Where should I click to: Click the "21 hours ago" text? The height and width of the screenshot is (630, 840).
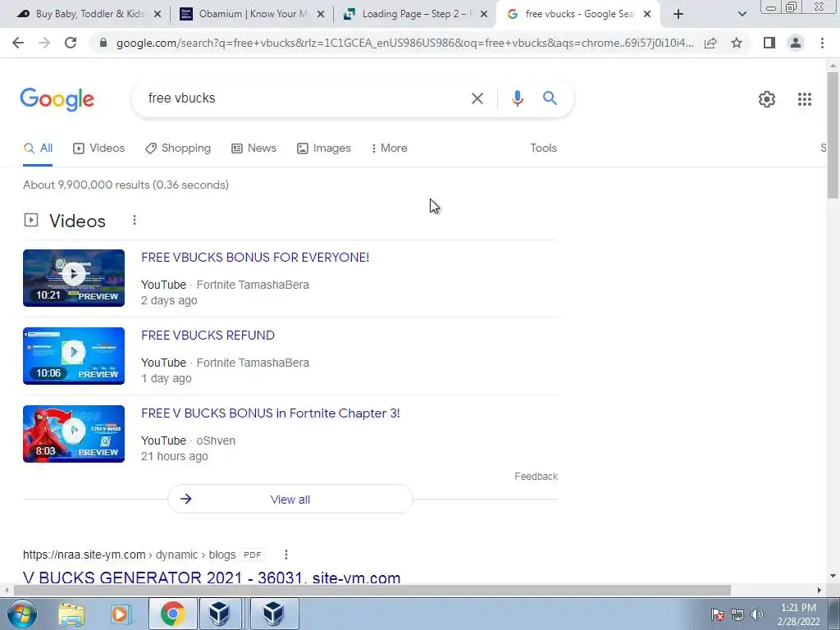[x=175, y=456]
